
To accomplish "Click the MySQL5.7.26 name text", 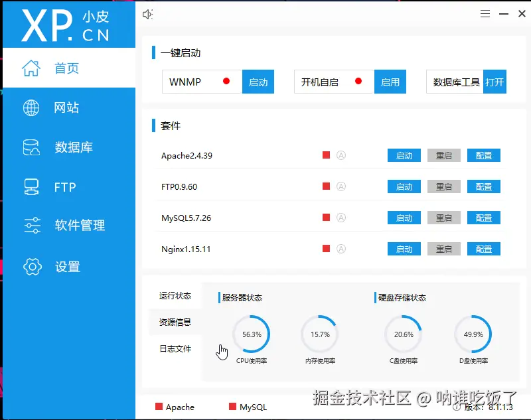I will (x=186, y=218).
